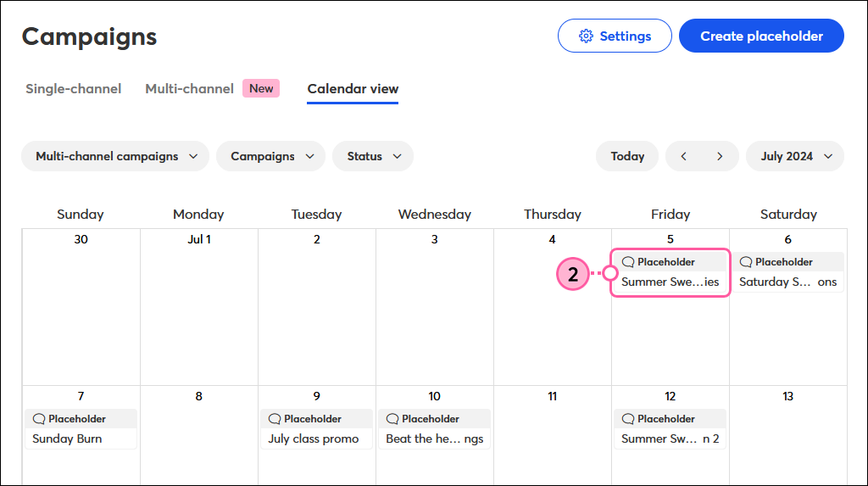Switch to the Single-channel tab

click(73, 89)
